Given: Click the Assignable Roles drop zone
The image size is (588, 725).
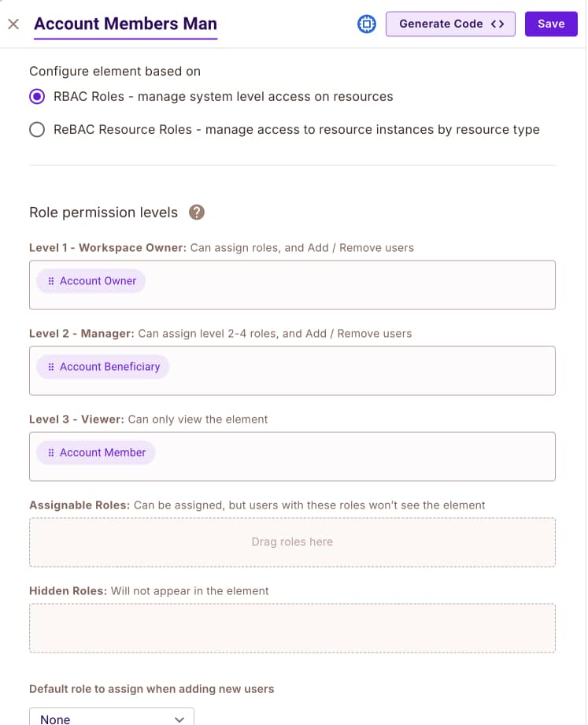Looking at the screenshot, I should point(293,542).
